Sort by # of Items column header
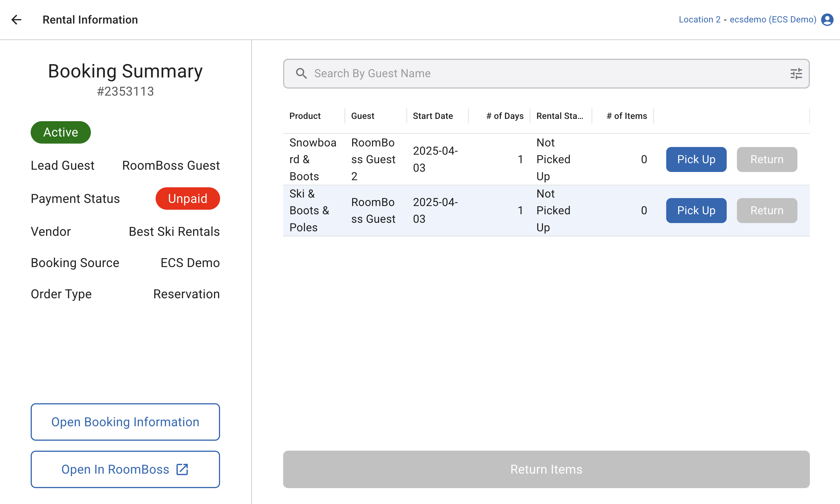 point(627,116)
